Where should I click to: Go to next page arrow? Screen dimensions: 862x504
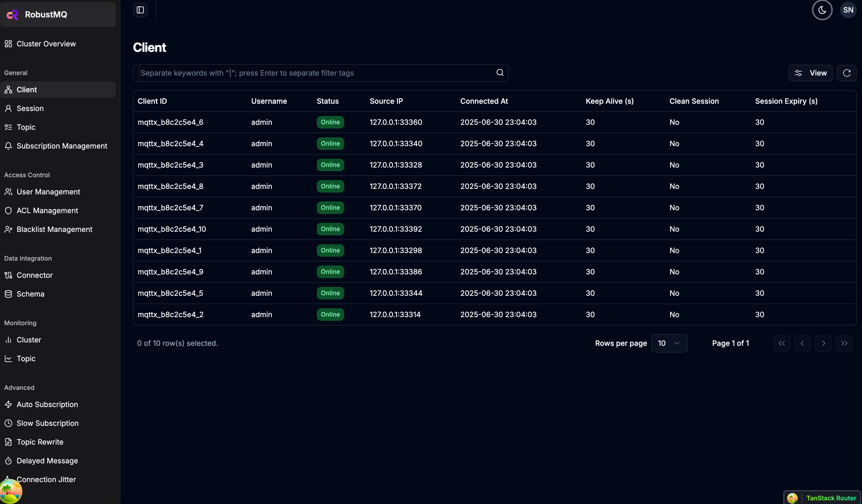823,343
